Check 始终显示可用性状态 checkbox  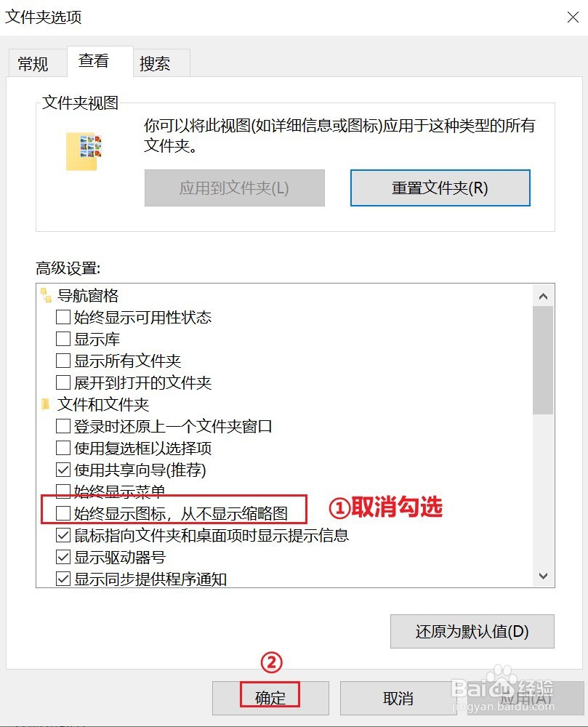63,317
